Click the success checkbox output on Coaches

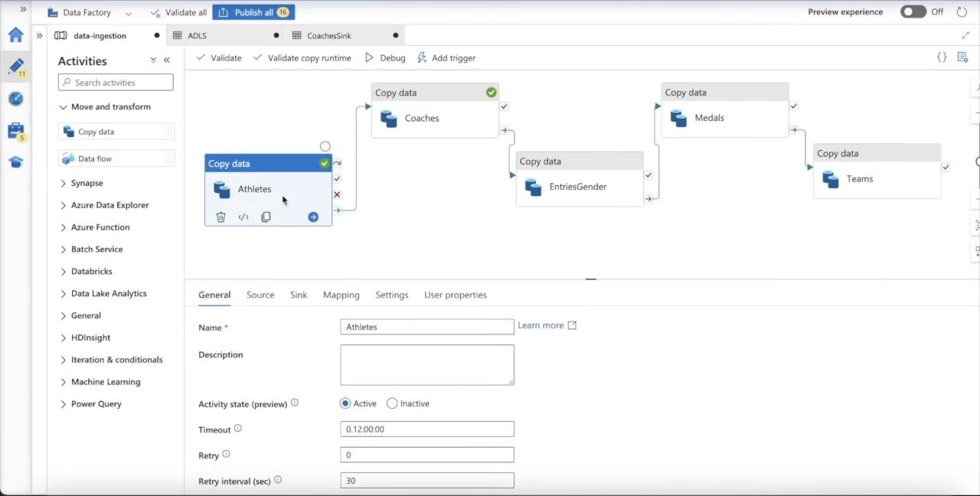pyautogui.click(x=504, y=106)
